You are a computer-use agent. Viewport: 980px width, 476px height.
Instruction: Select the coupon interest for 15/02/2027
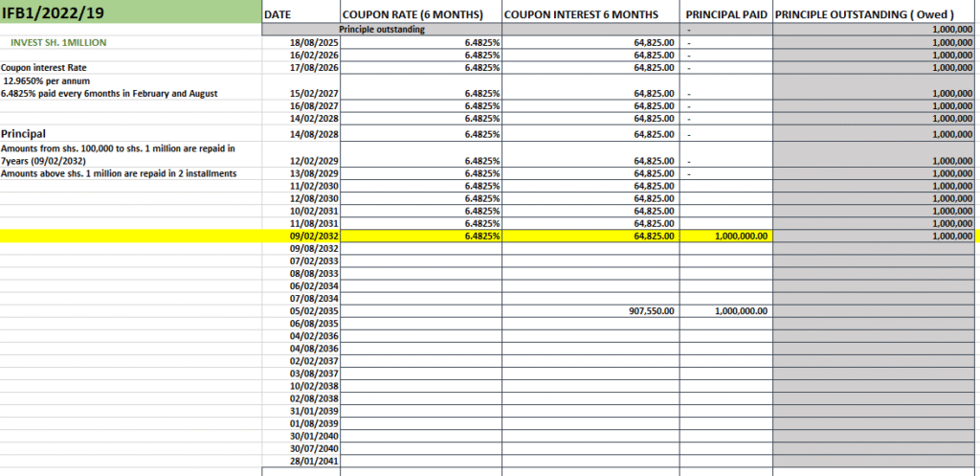pyautogui.click(x=655, y=93)
